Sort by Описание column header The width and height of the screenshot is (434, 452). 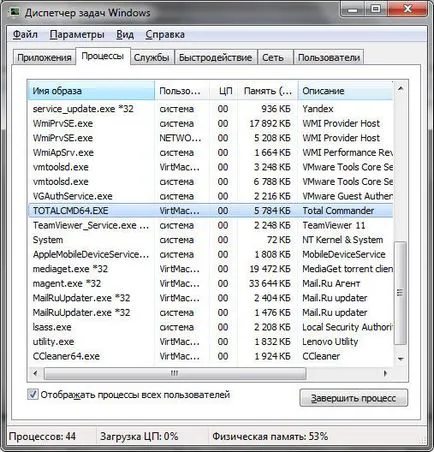click(x=345, y=91)
